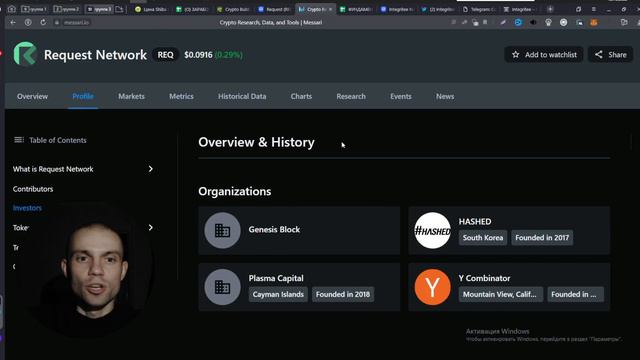Click the Share button
640x360 pixels.
click(611, 54)
